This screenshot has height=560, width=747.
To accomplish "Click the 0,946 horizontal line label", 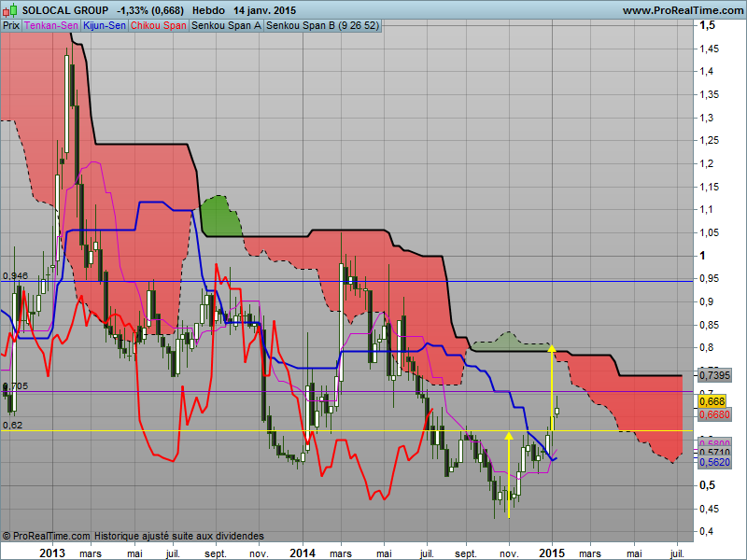I will (x=15, y=275).
